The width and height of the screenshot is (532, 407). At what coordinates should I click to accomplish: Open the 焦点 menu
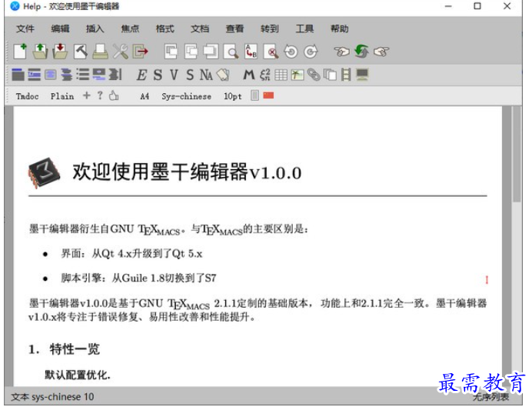click(130, 29)
